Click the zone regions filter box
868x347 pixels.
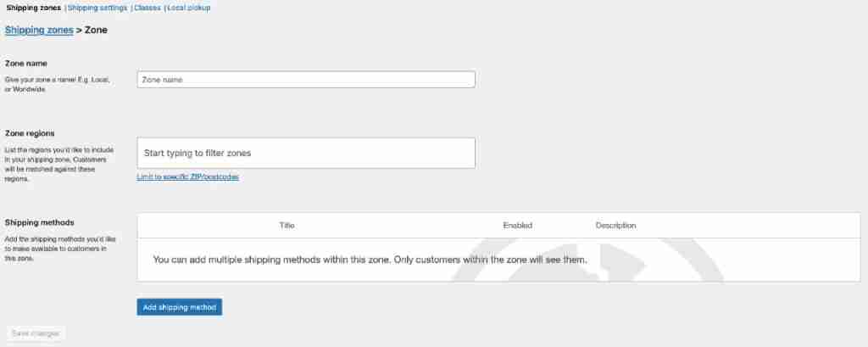[305, 153]
